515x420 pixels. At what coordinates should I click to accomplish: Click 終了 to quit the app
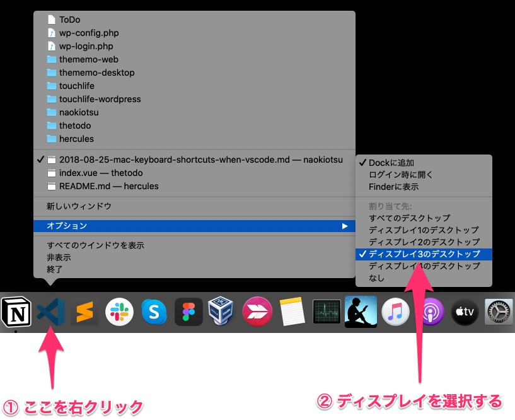click(x=55, y=269)
